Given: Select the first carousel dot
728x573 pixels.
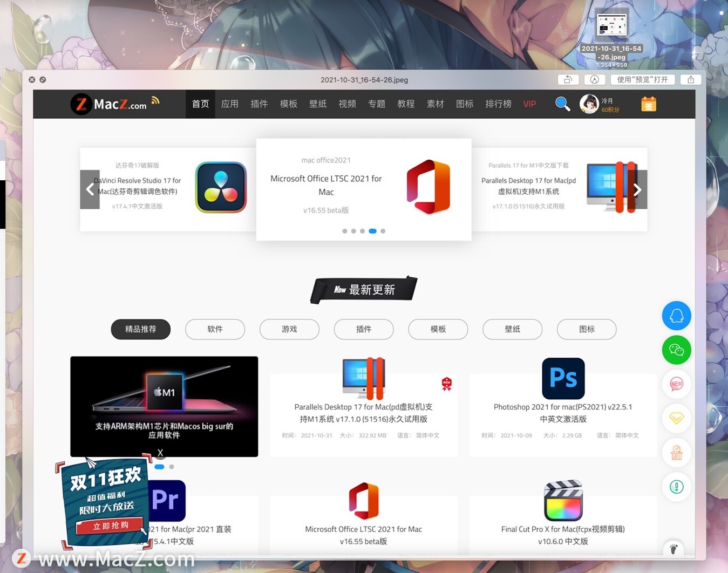Looking at the screenshot, I should tap(344, 231).
